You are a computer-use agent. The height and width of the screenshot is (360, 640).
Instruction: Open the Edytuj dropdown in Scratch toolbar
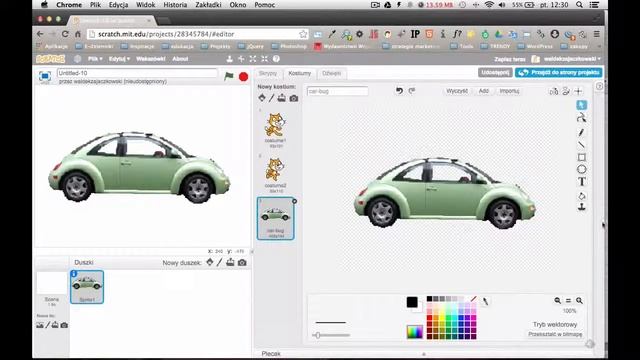tap(119, 59)
